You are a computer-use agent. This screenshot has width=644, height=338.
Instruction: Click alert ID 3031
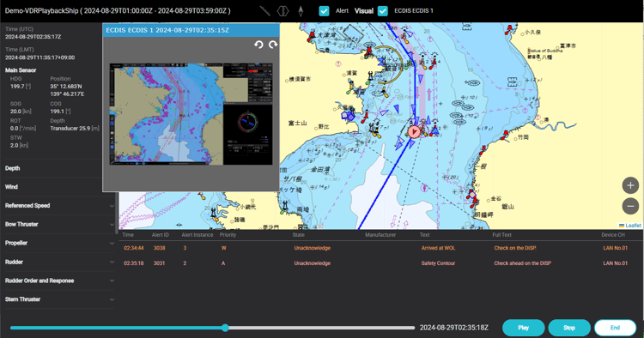coord(160,263)
